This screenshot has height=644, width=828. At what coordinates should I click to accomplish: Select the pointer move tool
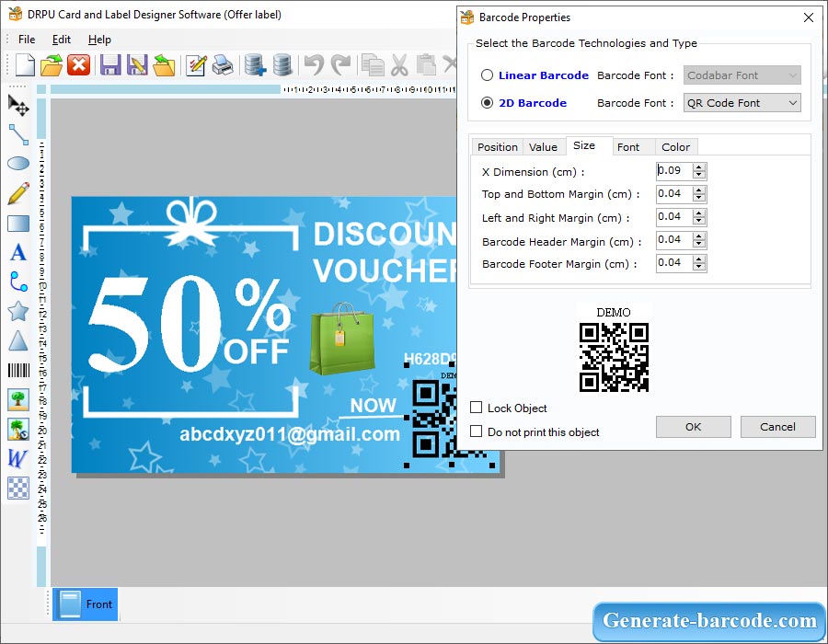pyautogui.click(x=18, y=106)
